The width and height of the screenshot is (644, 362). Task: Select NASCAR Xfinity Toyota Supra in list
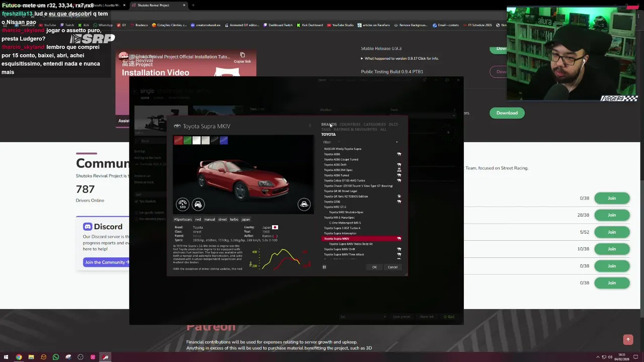361,149
